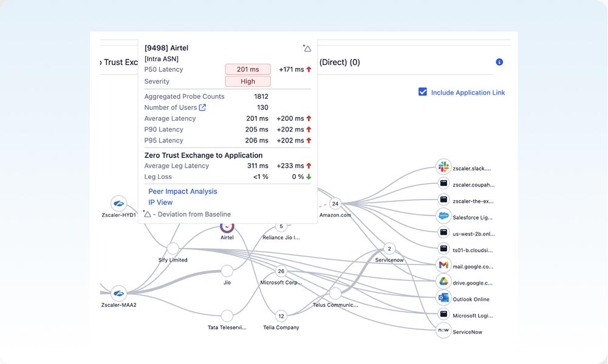Click the '311 ms' leg latency value

[258, 166]
